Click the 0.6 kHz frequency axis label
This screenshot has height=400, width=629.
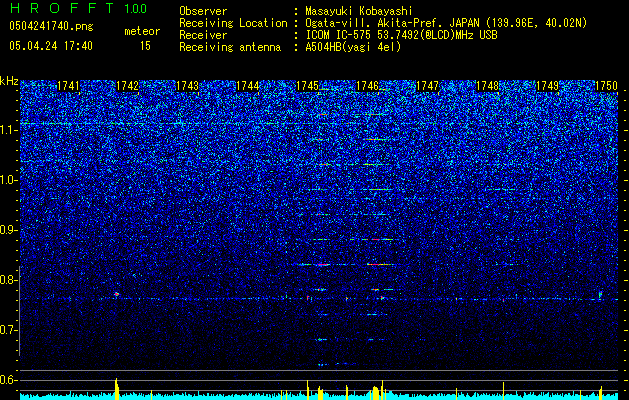(8, 380)
